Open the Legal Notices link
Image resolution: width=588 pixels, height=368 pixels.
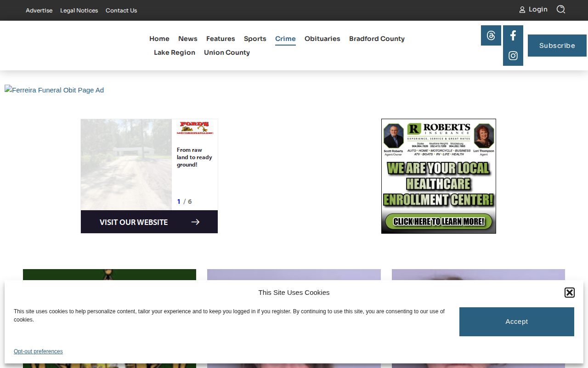tap(79, 11)
